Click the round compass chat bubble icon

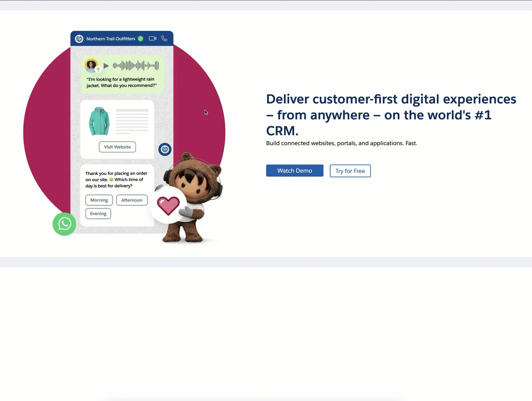pos(165,149)
